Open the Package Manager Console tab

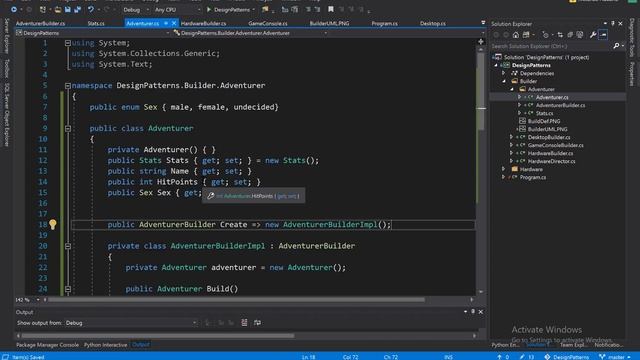pyautogui.click(x=47, y=345)
